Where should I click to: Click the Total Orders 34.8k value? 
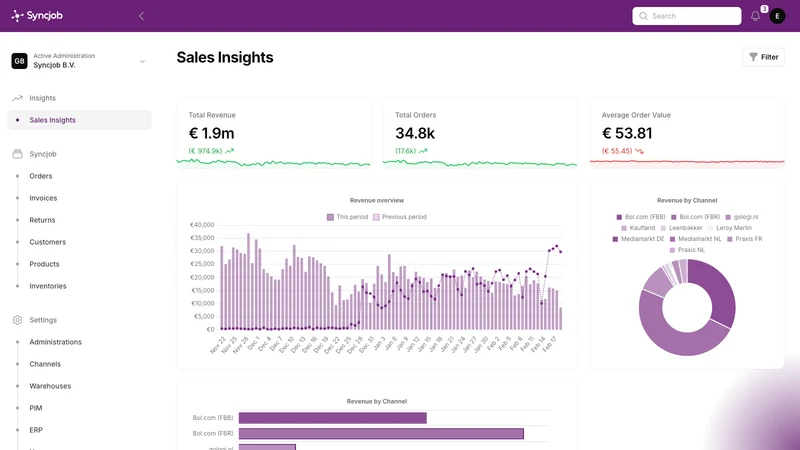pyautogui.click(x=415, y=133)
